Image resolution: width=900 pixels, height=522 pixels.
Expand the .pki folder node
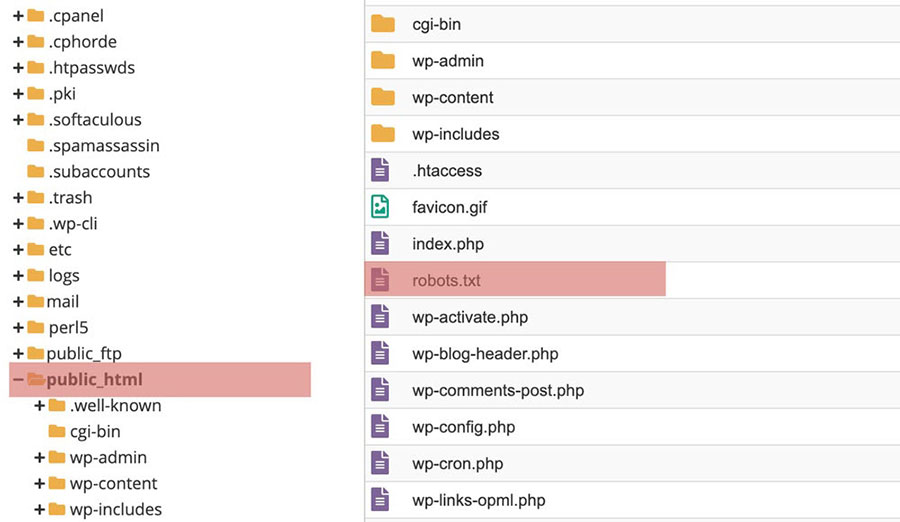(x=18, y=94)
